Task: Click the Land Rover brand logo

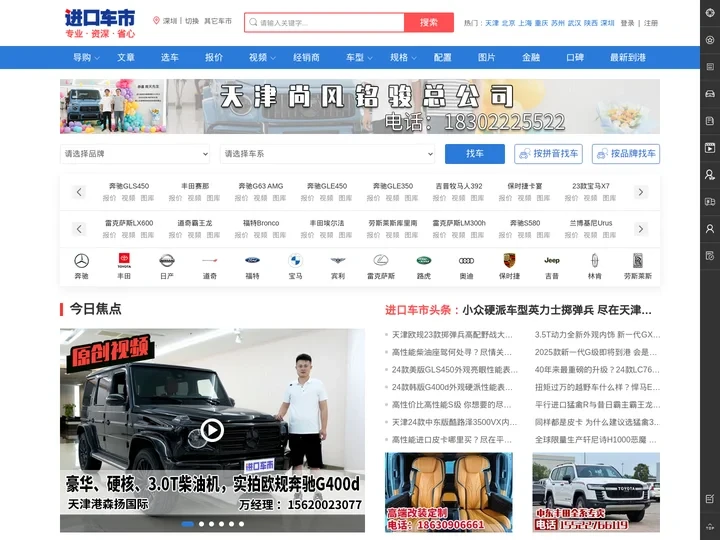Action: (x=423, y=260)
